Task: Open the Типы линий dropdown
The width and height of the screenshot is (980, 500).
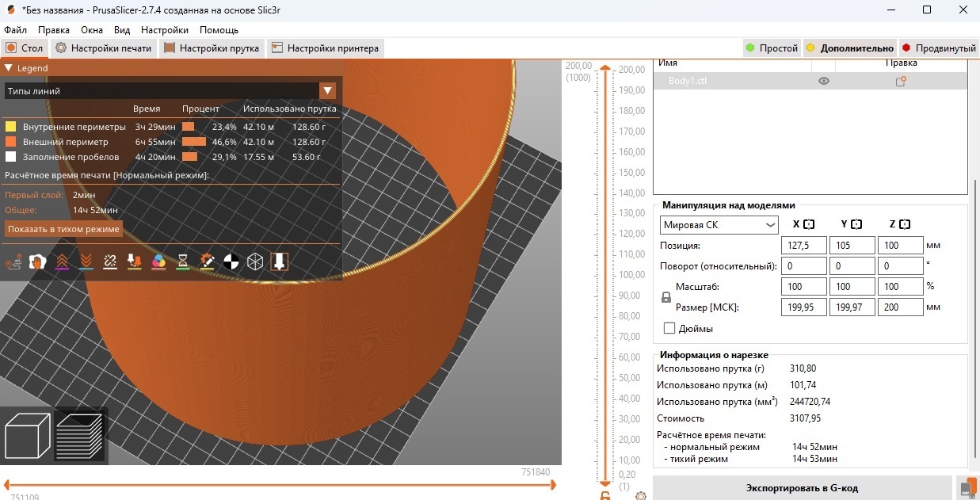Action: click(x=327, y=91)
